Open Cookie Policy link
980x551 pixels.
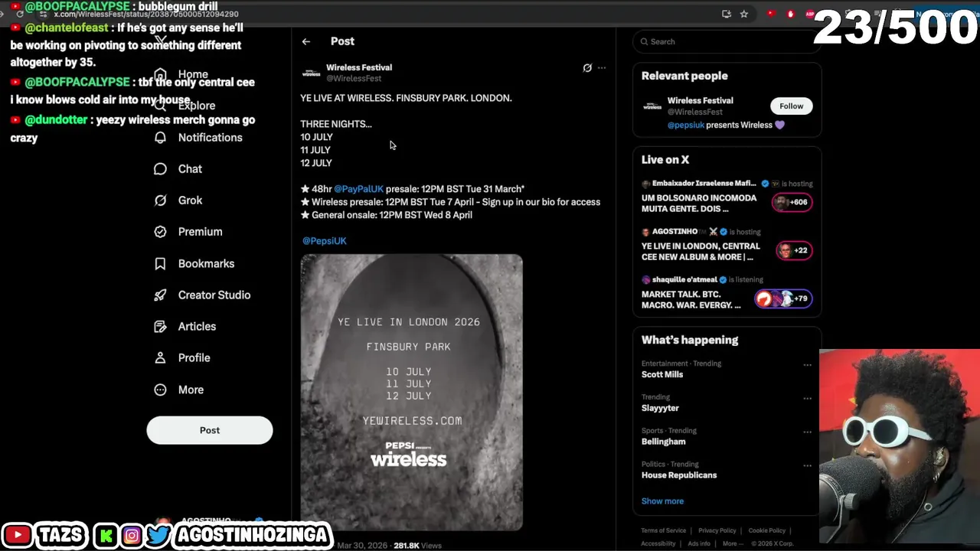coord(767,531)
